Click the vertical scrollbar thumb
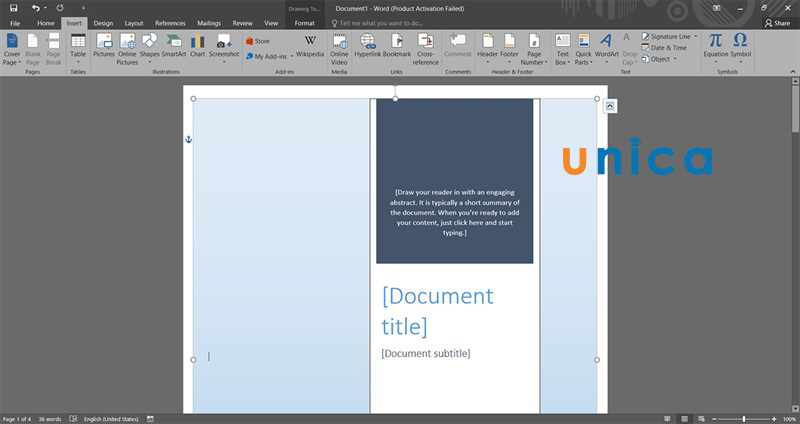 click(x=795, y=108)
